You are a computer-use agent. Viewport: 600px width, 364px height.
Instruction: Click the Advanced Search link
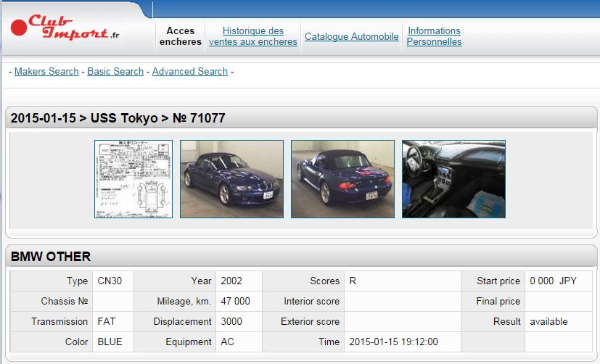(189, 71)
